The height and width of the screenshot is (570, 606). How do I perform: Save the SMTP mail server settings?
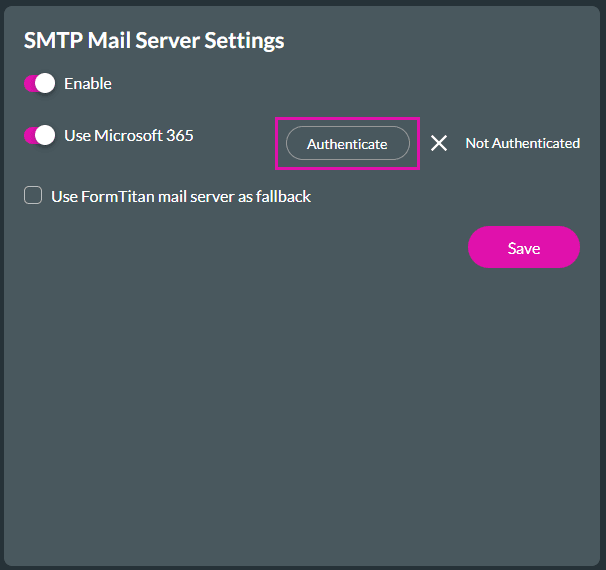pyautogui.click(x=523, y=248)
